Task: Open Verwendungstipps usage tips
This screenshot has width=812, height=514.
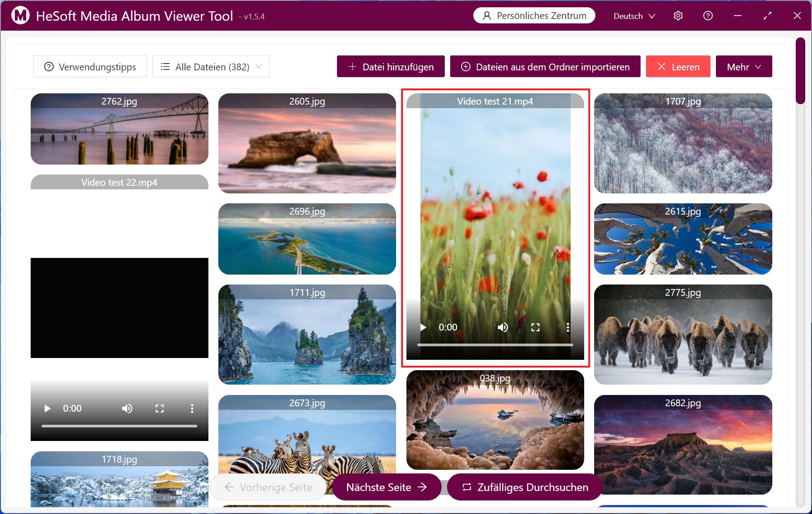Action: 90,67
